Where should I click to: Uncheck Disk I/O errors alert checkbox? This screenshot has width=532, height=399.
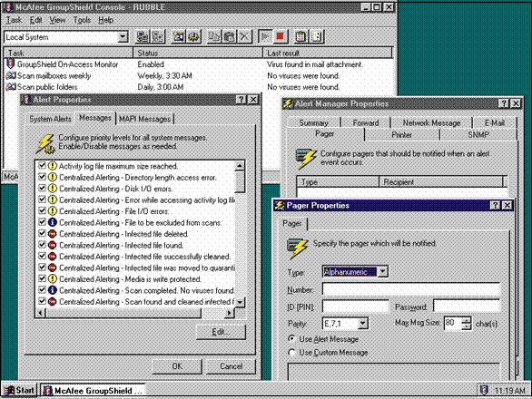[42, 188]
